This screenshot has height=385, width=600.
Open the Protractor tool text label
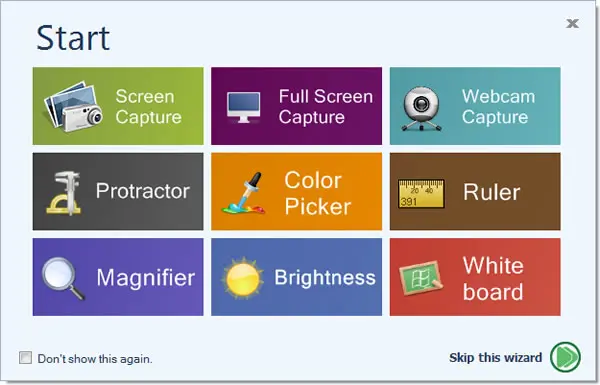coord(143,191)
